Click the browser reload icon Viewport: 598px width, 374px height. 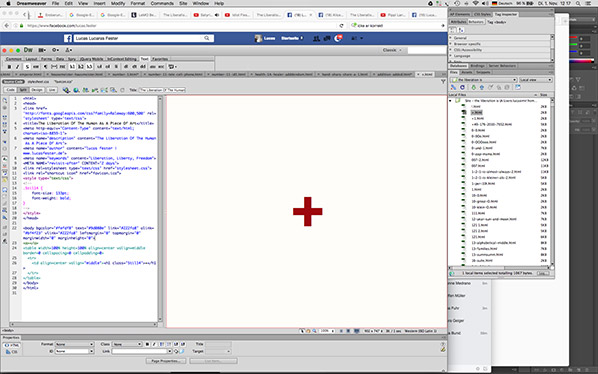341,26
